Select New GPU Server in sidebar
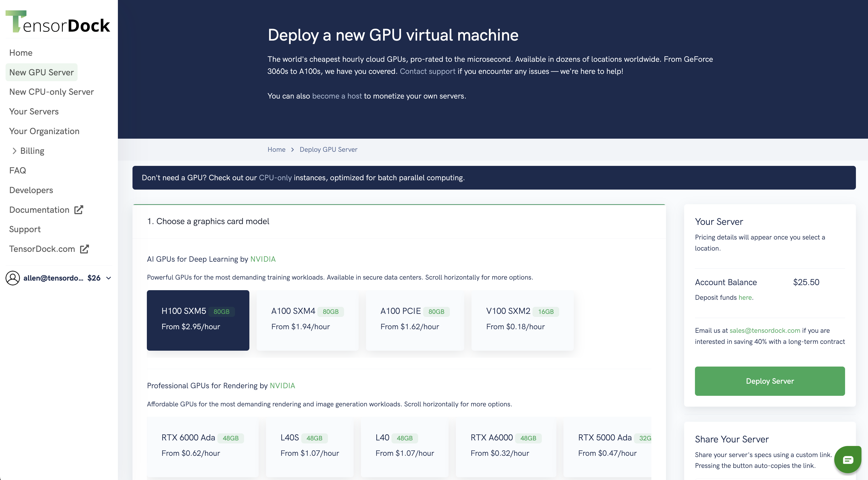Image resolution: width=868 pixels, height=480 pixels. pyautogui.click(x=42, y=72)
